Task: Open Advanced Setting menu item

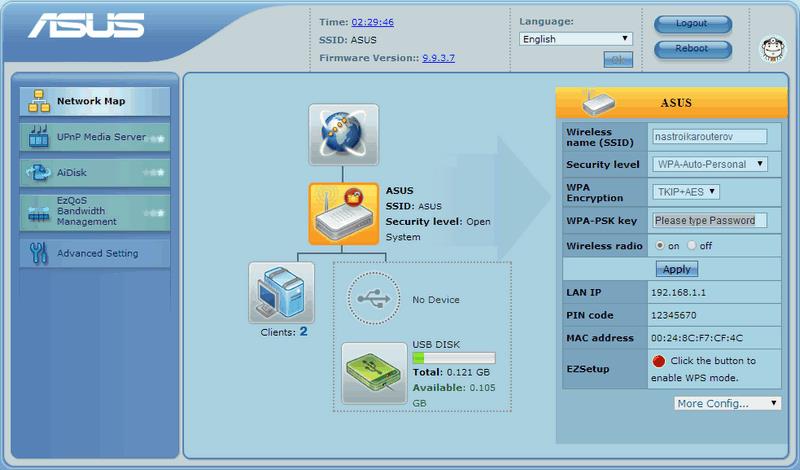Action: 95,253
